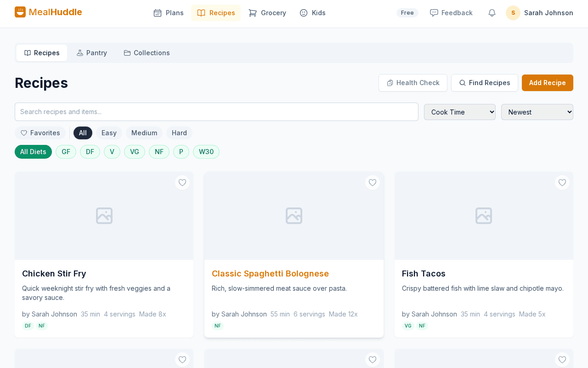The width and height of the screenshot is (588, 368).
Task: Open the Recipes top navigation item
Action: point(216,13)
